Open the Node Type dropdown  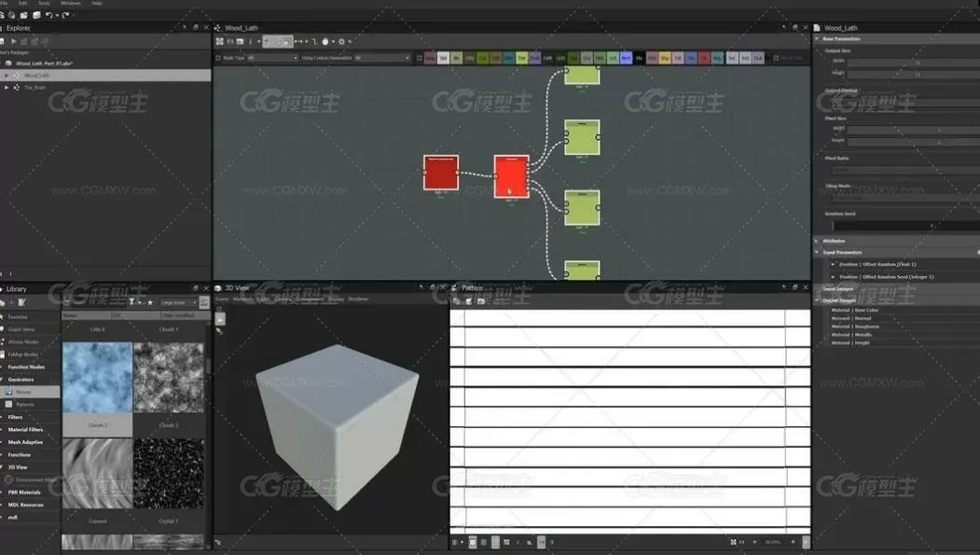273,58
